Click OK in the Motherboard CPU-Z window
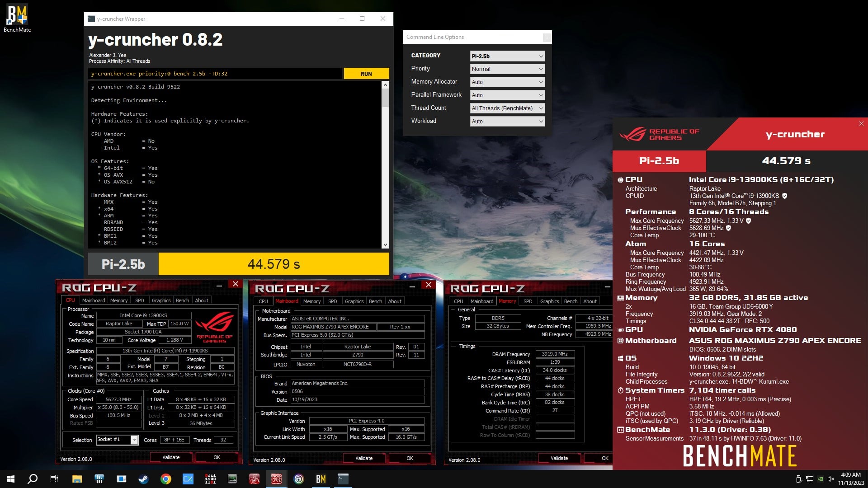Viewport: 868px width, 488px height. (410, 458)
